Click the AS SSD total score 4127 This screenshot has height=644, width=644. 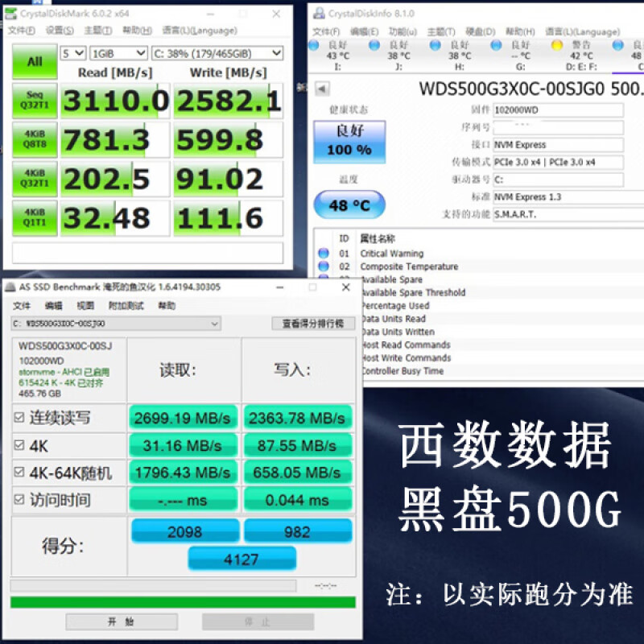click(242, 559)
